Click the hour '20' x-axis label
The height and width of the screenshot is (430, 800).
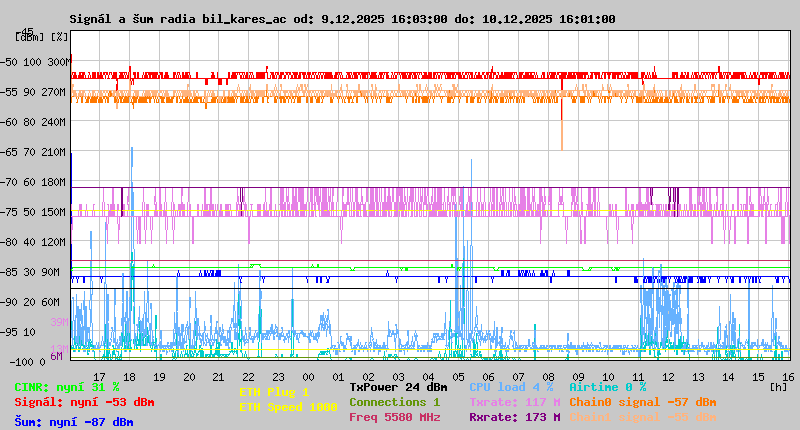(x=189, y=377)
